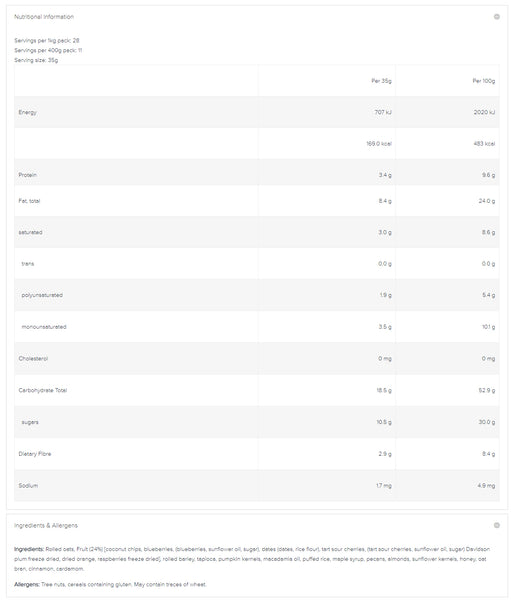Select the Energy row label
Screen dimensions: 511x600
tap(28, 112)
